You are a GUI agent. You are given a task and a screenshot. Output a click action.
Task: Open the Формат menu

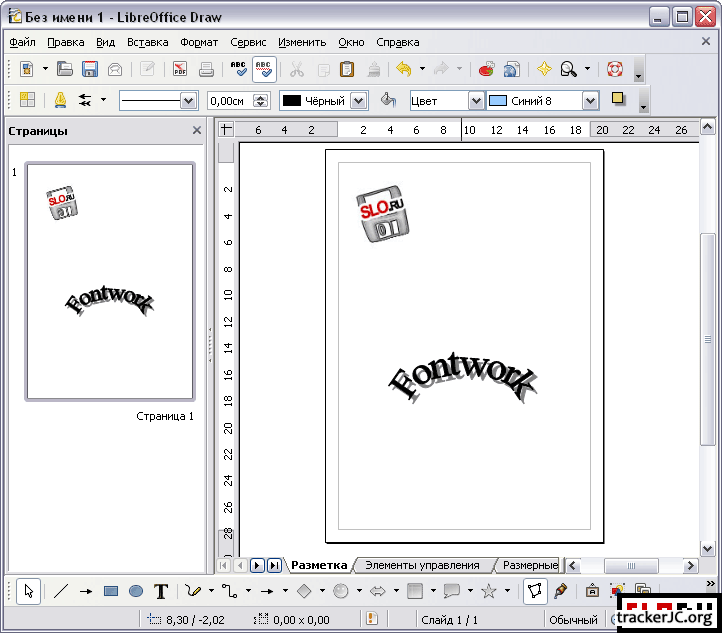(x=199, y=42)
